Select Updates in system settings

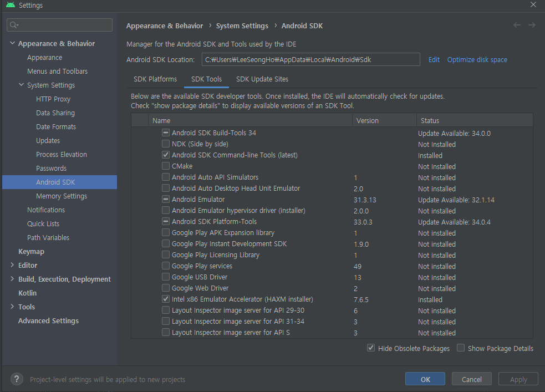click(48, 141)
